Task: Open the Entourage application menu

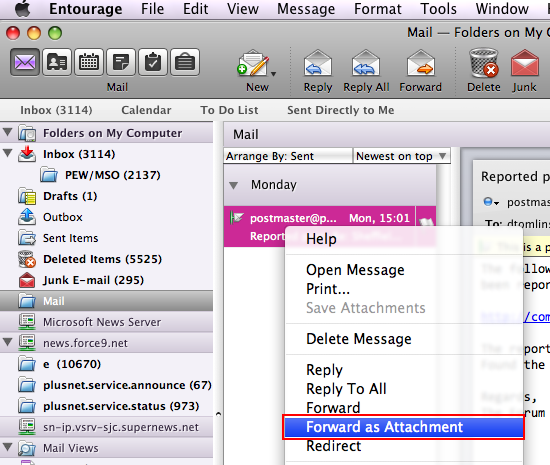Action: click(x=86, y=9)
